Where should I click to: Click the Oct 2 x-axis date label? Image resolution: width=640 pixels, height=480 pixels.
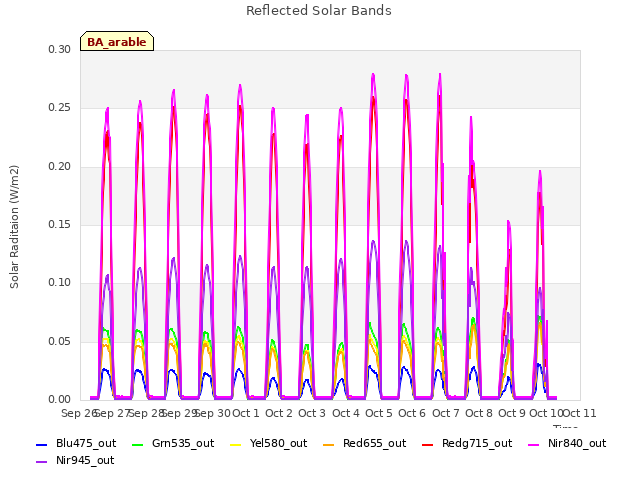279,413
